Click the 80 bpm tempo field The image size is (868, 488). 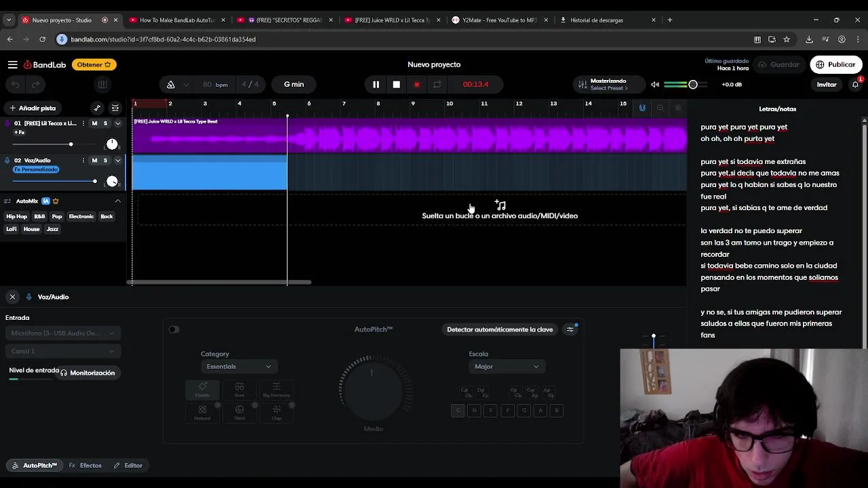click(x=215, y=85)
